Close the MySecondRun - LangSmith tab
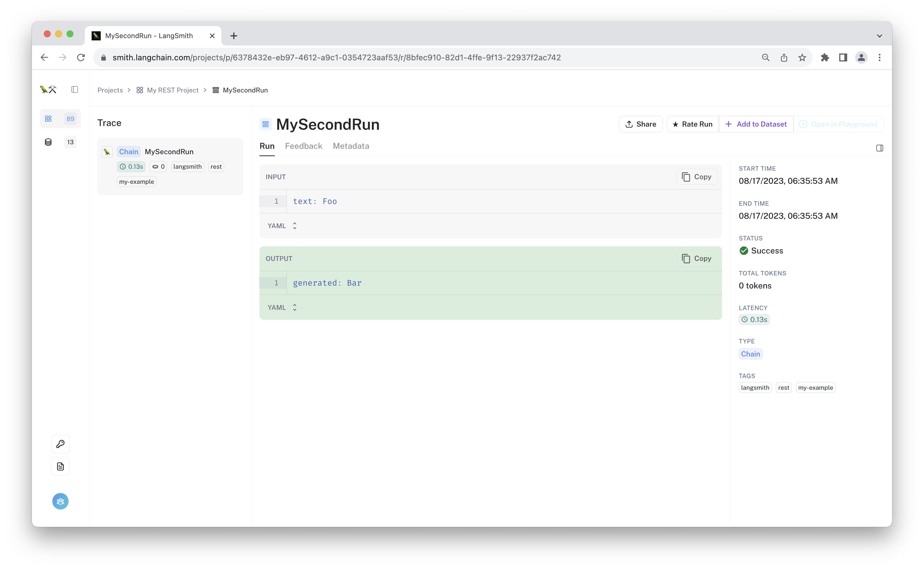Screen dimensions: 924x569 click(212, 36)
